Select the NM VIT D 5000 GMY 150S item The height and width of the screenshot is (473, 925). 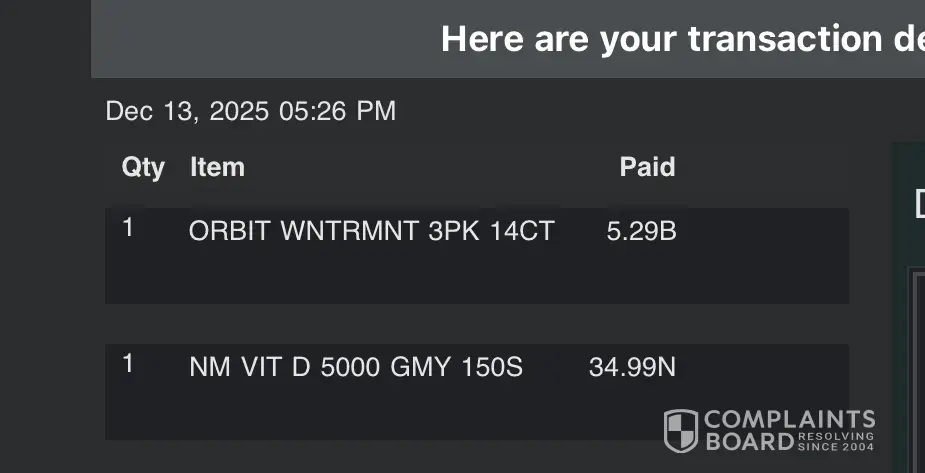tap(356, 367)
